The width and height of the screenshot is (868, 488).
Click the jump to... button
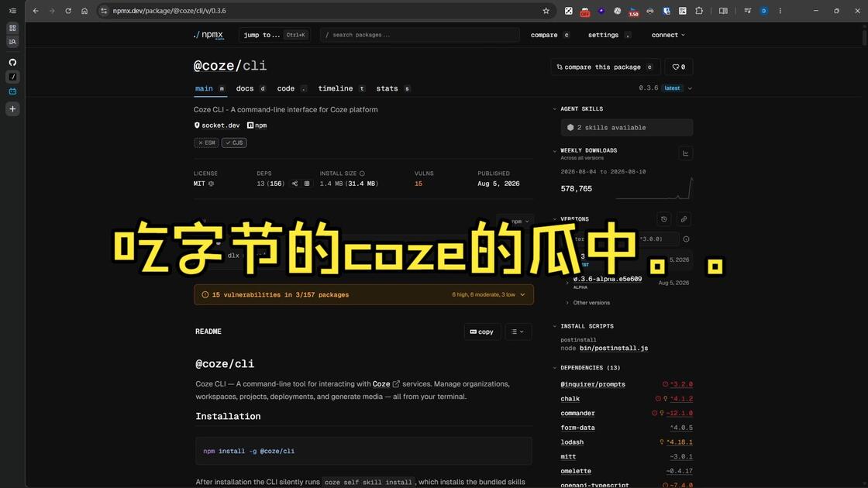(x=274, y=35)
